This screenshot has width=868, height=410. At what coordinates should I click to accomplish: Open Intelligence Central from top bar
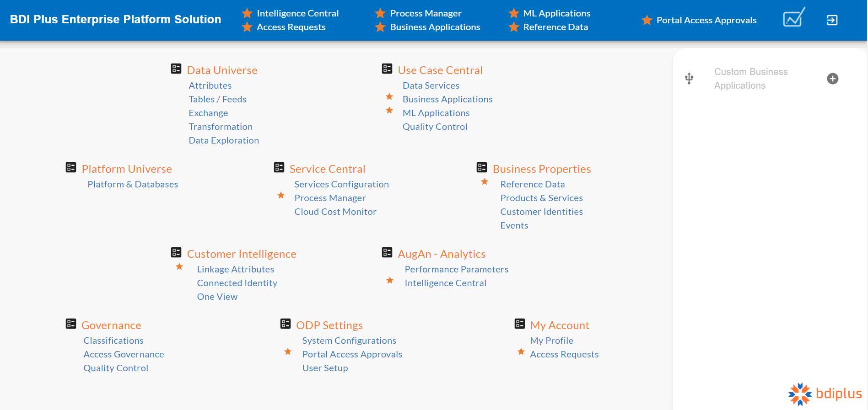297,13
